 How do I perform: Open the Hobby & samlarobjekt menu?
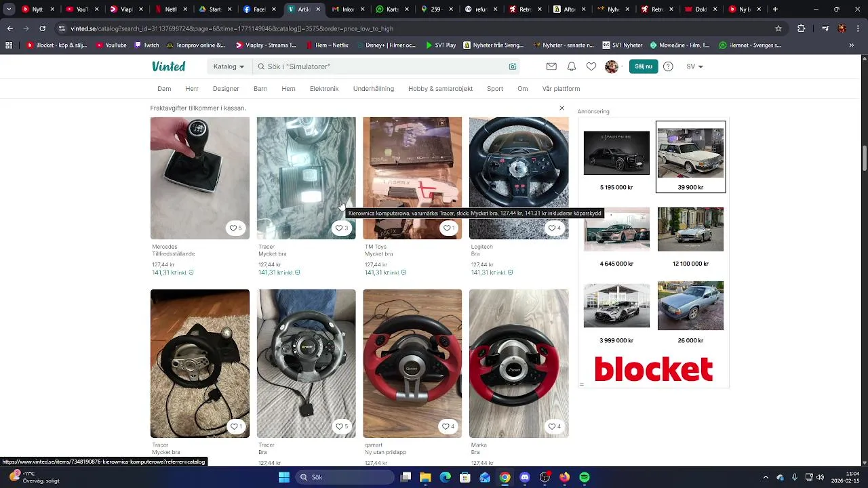[x=441, y=89]
